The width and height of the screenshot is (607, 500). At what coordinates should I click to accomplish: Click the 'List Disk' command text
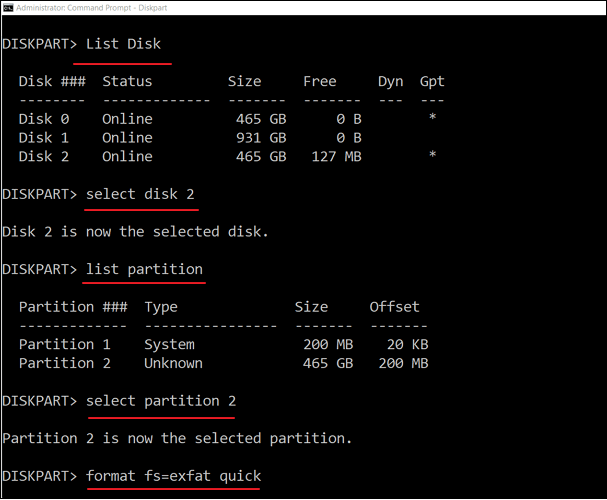(123, 44)
